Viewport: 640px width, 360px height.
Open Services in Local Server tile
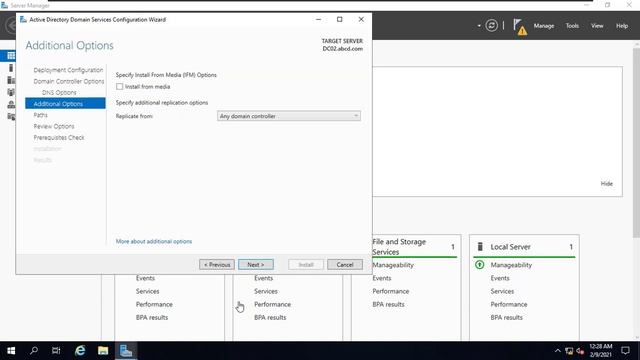click(x=502, y=291)
